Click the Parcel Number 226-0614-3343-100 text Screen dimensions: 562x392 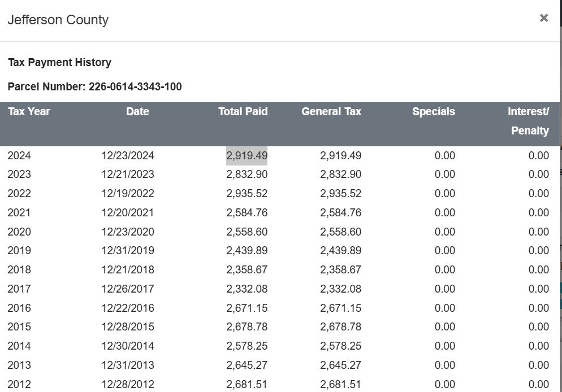[x=95, y=87]
